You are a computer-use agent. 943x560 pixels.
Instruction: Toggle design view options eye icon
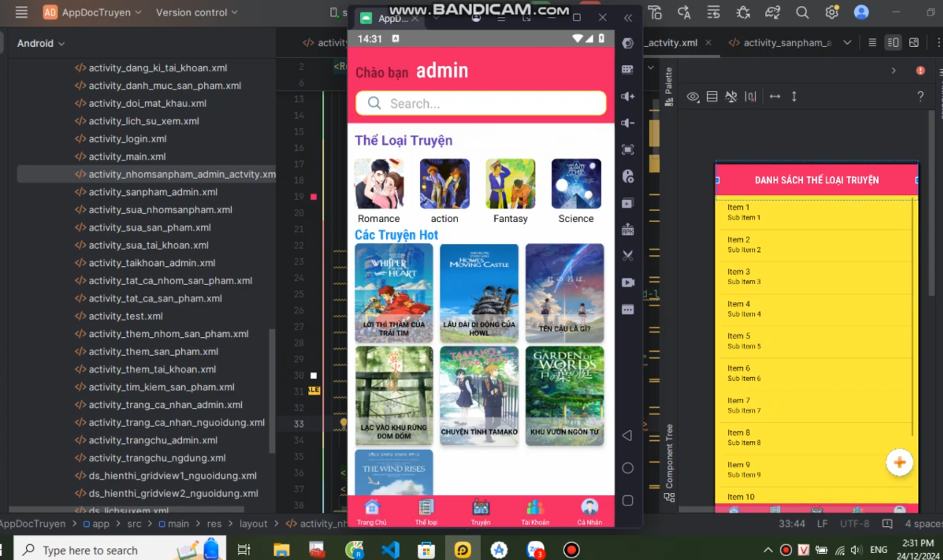(693, 96)
